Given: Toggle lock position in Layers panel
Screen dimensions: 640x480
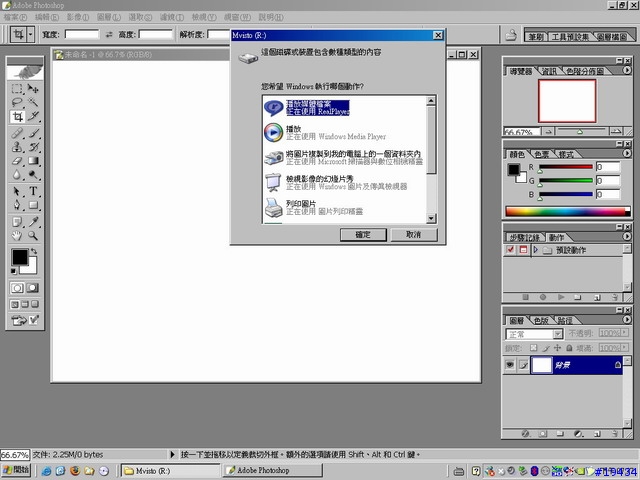Looking at the screenshot, I should pos(558,348).
